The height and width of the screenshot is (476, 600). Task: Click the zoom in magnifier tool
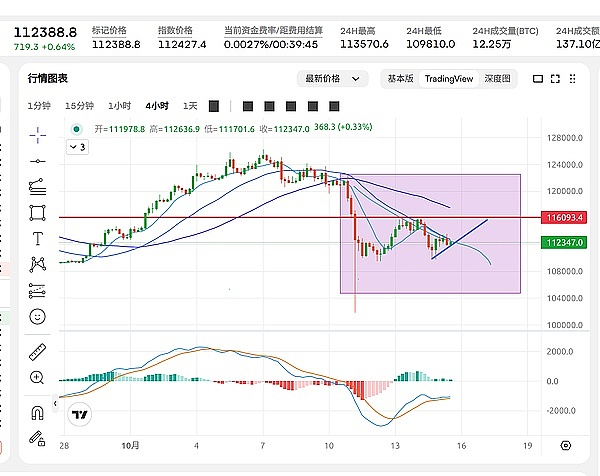click(x=38, y=378)
